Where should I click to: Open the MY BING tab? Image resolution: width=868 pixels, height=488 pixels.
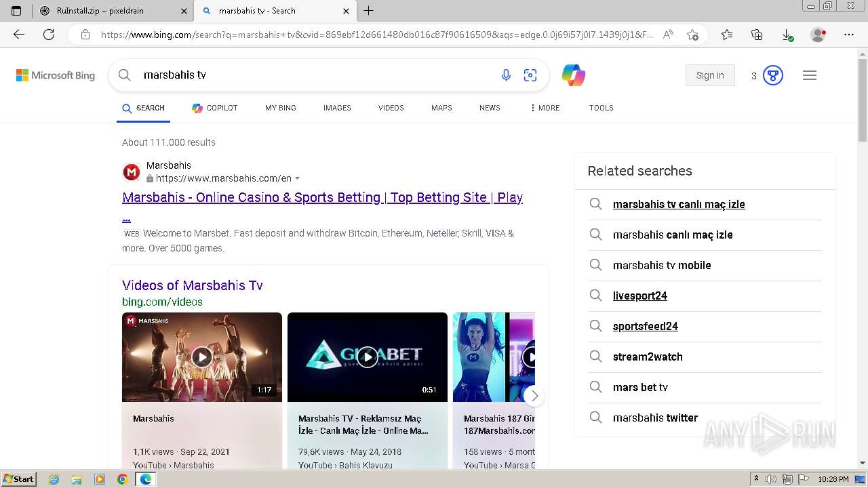[x=281, y=108]
